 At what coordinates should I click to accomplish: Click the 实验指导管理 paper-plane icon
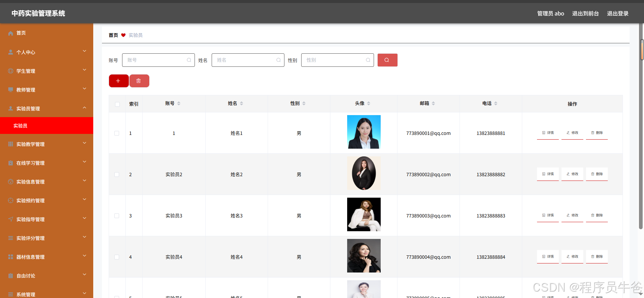point(11,219)
